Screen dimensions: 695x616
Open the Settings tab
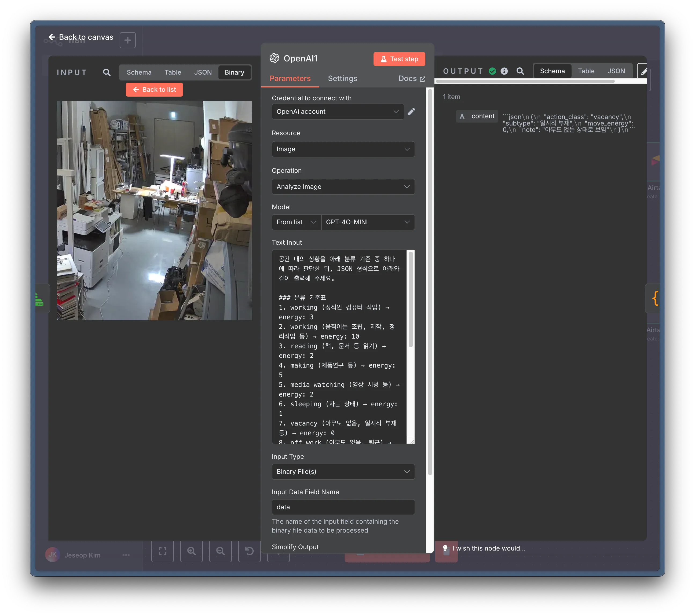[x=342, y=79]
